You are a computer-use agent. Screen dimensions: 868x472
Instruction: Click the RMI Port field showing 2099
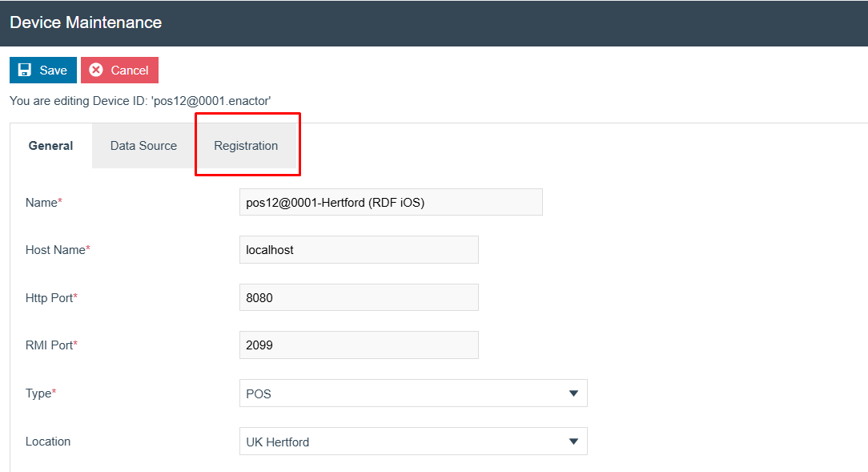click(x=359, y=345)
